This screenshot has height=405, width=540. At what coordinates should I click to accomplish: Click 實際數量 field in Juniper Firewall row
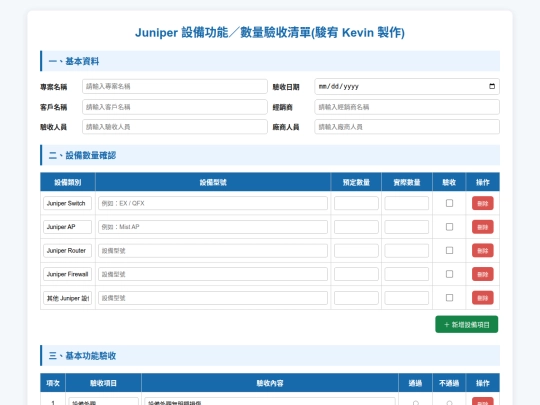point(407,274)
